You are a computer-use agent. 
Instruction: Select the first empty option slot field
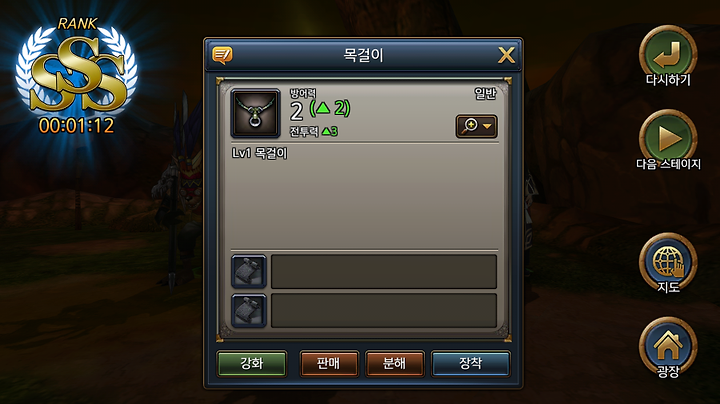point(384,272)
